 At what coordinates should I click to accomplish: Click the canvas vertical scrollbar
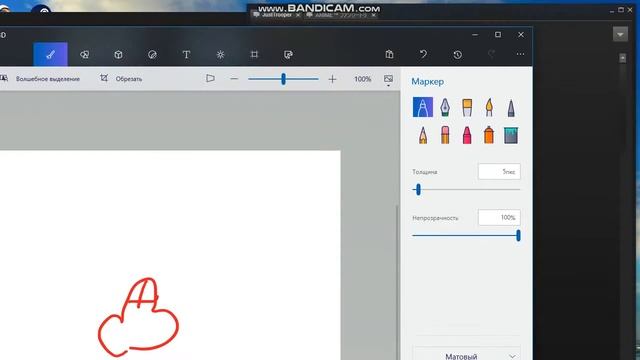click(398, 282)
